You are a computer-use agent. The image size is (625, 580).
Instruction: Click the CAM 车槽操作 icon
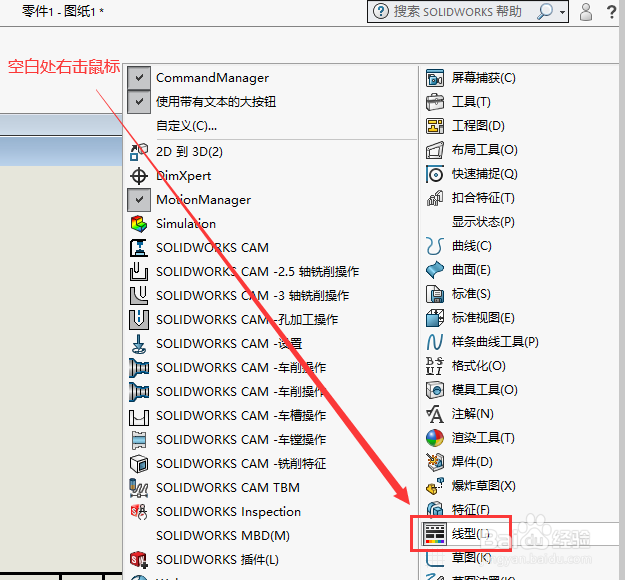[139, 416]
